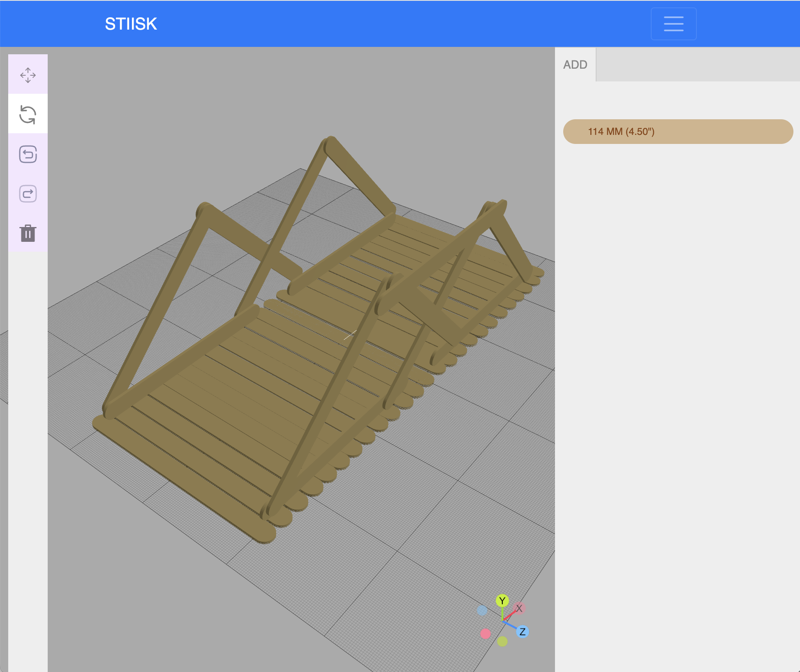Click the undo icon
The height and width of the screenshot is (672, 800).
point(28,154)
